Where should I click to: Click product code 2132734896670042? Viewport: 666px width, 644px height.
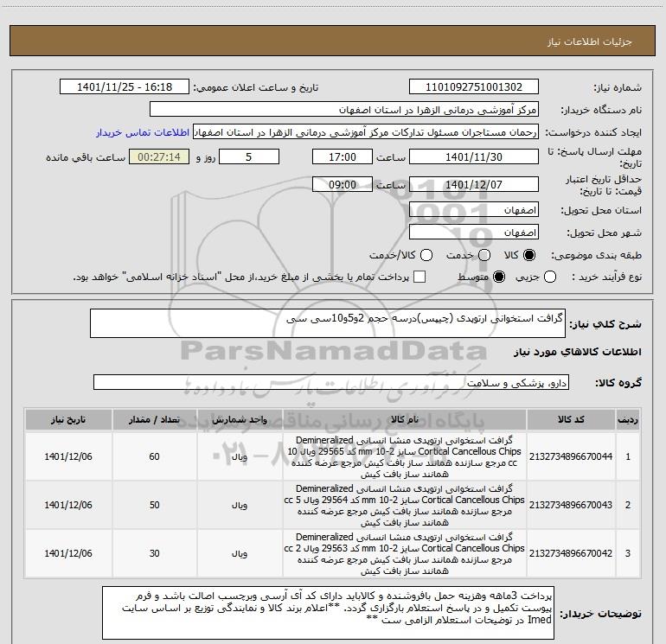(x=571, y=553)
